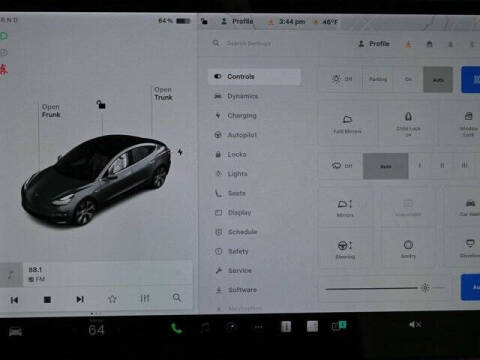This screenshot has height=360, width=480.
Task: Tap Open Trunk label
Action: (163, 93)
